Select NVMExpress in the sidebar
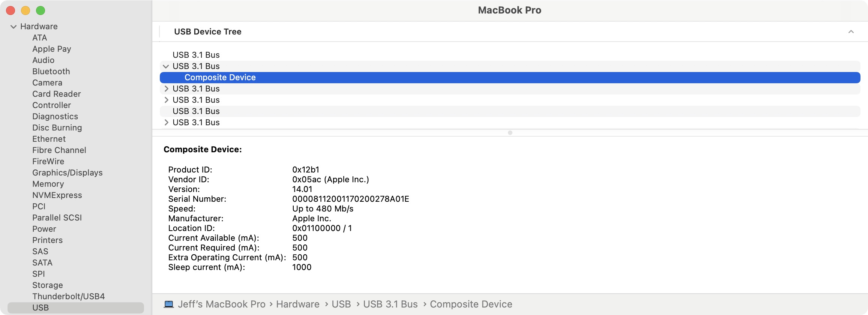 (x=57, y=195)
